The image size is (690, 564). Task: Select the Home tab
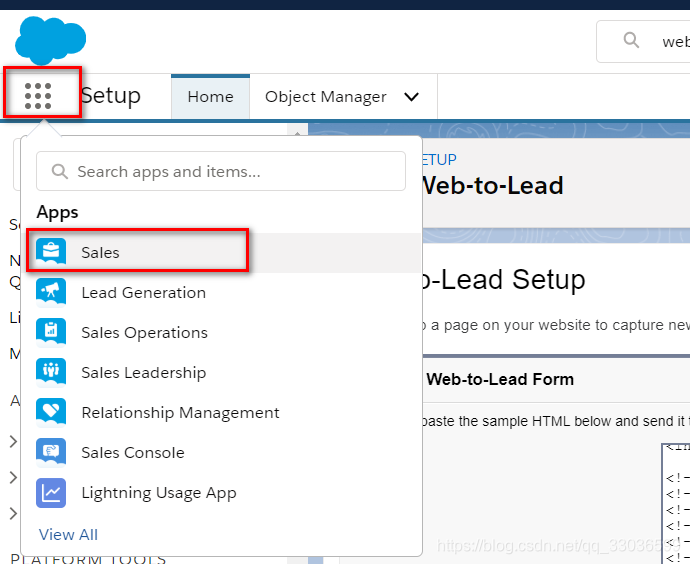coord(210,96)
